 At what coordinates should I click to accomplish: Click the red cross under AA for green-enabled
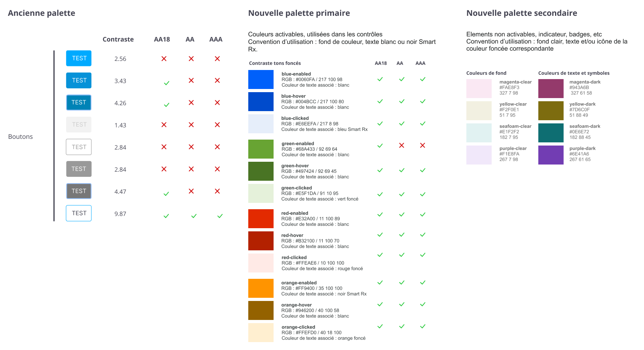tap(401, 146)
